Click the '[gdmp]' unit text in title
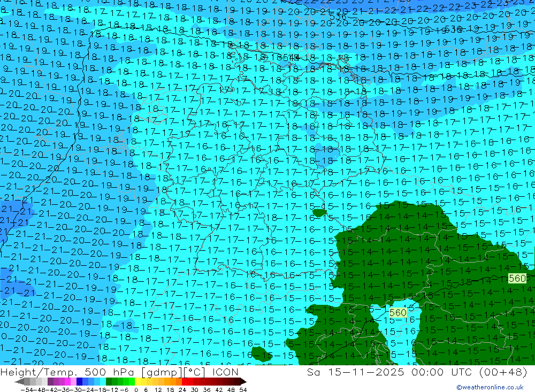 click(x=162, y=372)
